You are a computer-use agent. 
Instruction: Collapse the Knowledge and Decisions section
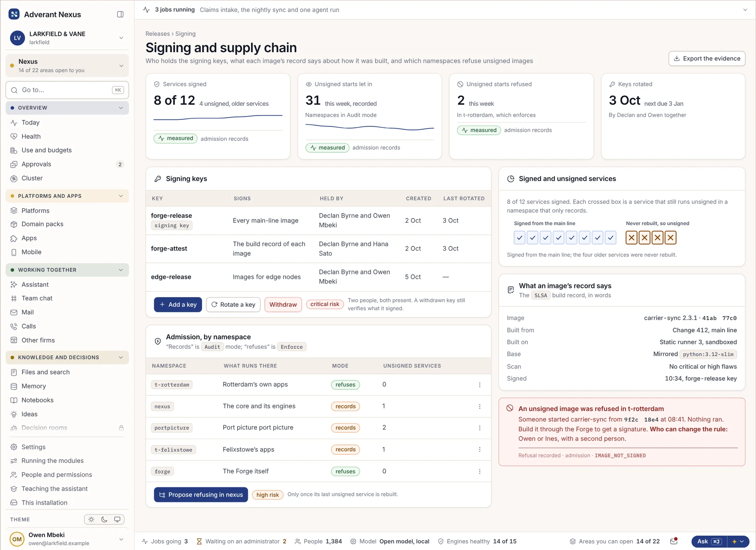pyautogui.click(x=67, y=357)
